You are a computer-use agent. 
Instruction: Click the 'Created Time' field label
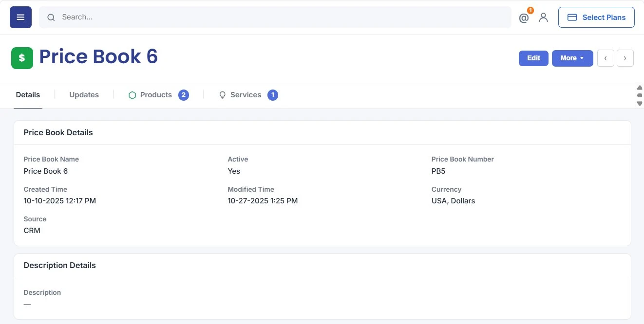click(45, 189)
